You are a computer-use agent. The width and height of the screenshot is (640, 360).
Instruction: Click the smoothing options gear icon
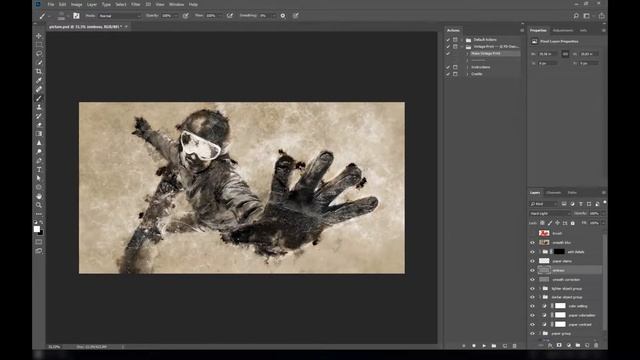tap(283, 16)
